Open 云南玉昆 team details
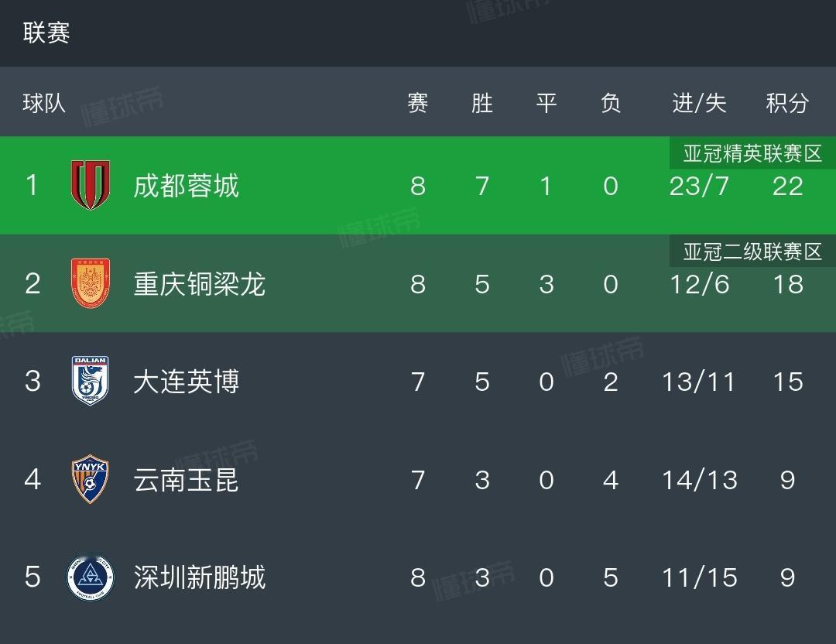Screen dimensions: 836x644 [x=186, y=480]
